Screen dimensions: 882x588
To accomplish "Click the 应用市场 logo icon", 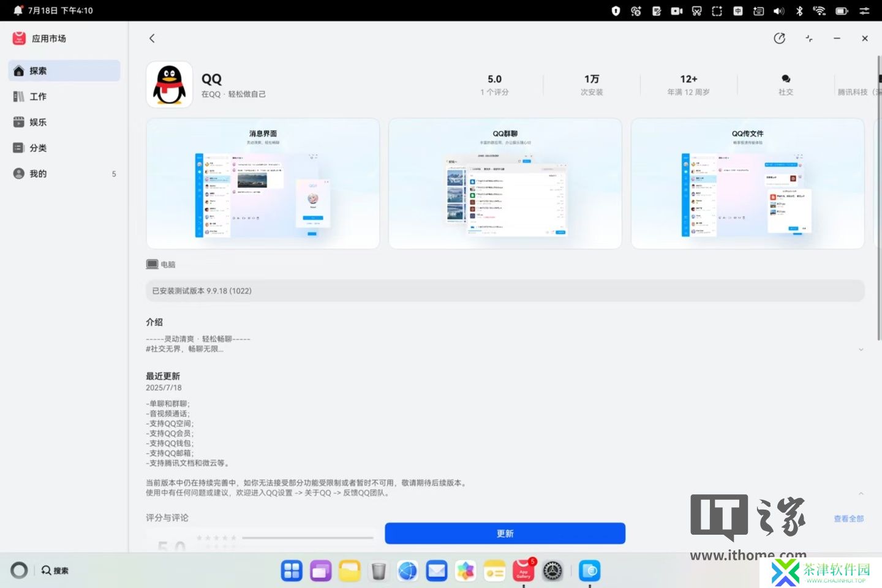I will click(19, 38).
